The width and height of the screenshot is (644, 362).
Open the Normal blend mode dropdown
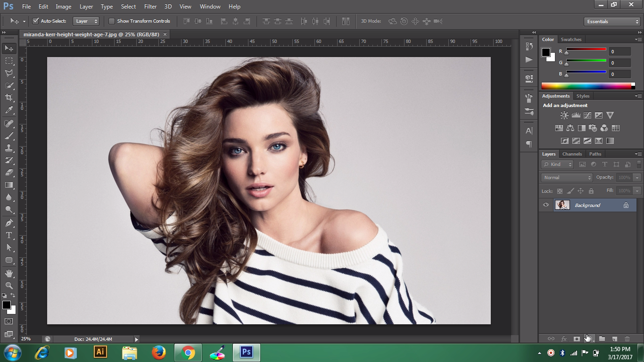(x=567, y=178)
